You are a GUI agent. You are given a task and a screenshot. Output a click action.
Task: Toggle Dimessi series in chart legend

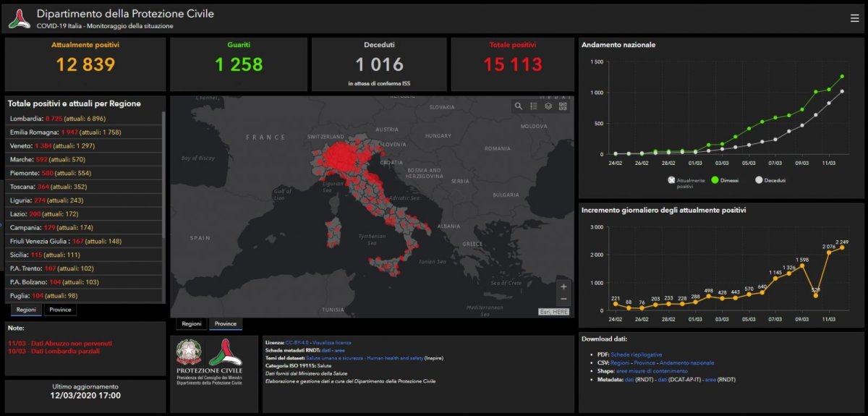[x=714, y=180]
